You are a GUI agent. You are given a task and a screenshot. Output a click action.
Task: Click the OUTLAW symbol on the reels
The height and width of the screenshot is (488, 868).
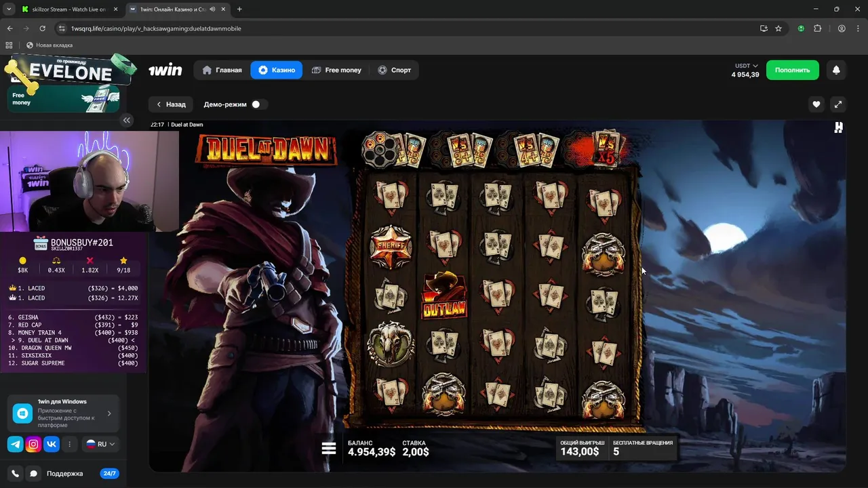443,296
